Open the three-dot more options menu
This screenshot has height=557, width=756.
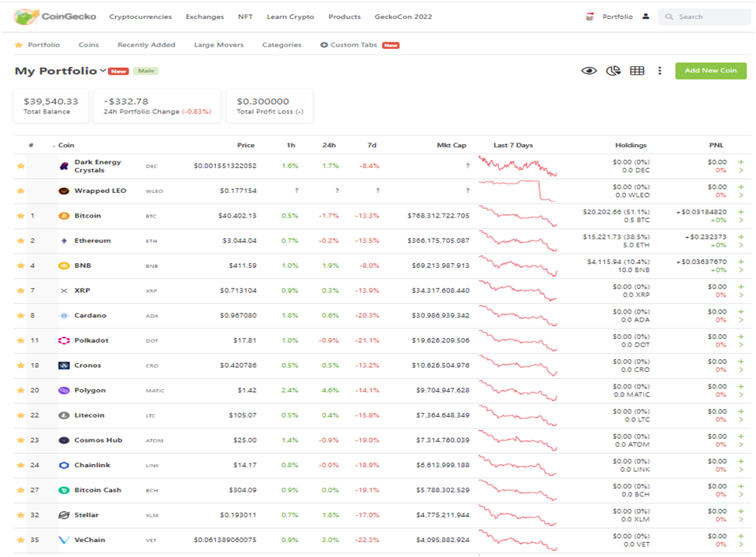(x=660, y=71)
